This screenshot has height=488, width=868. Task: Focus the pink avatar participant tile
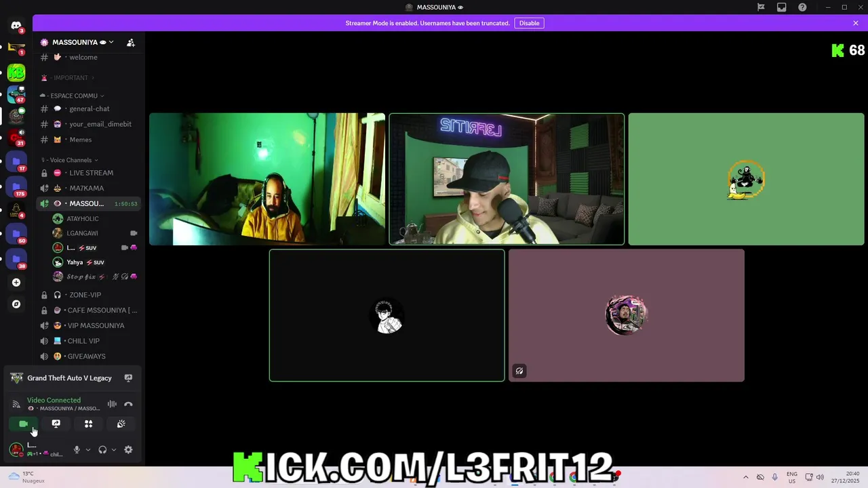click(627, 315)
